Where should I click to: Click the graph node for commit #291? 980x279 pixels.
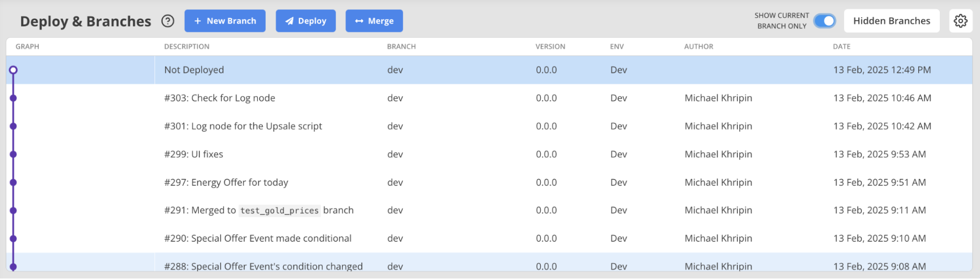pos(13,210)
